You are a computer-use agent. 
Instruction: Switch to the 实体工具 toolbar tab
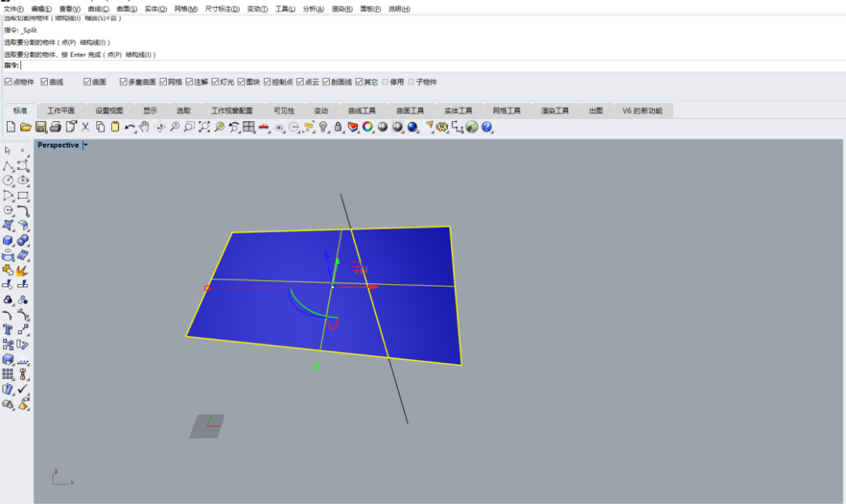click(458, 111)
